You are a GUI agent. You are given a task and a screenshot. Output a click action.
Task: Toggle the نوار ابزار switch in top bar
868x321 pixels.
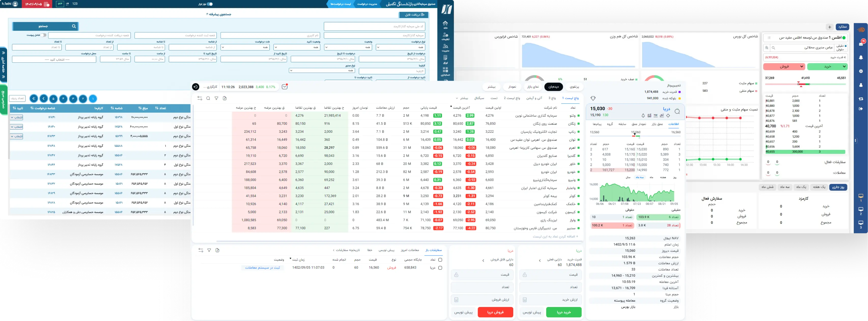[210, 4]
